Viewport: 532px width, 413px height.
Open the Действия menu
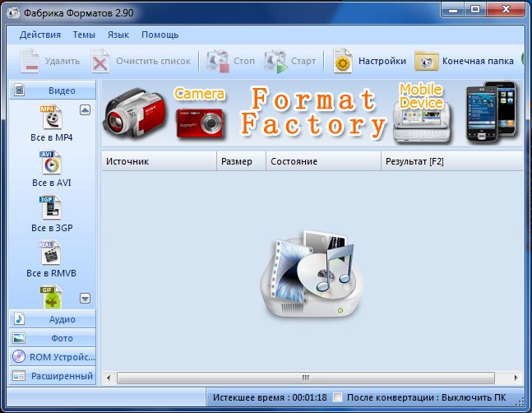[x=40, y=35]
